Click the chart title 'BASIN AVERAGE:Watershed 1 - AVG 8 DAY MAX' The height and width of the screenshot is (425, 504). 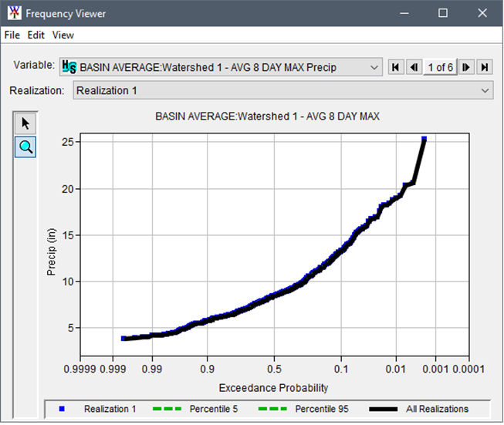(267, 116)
